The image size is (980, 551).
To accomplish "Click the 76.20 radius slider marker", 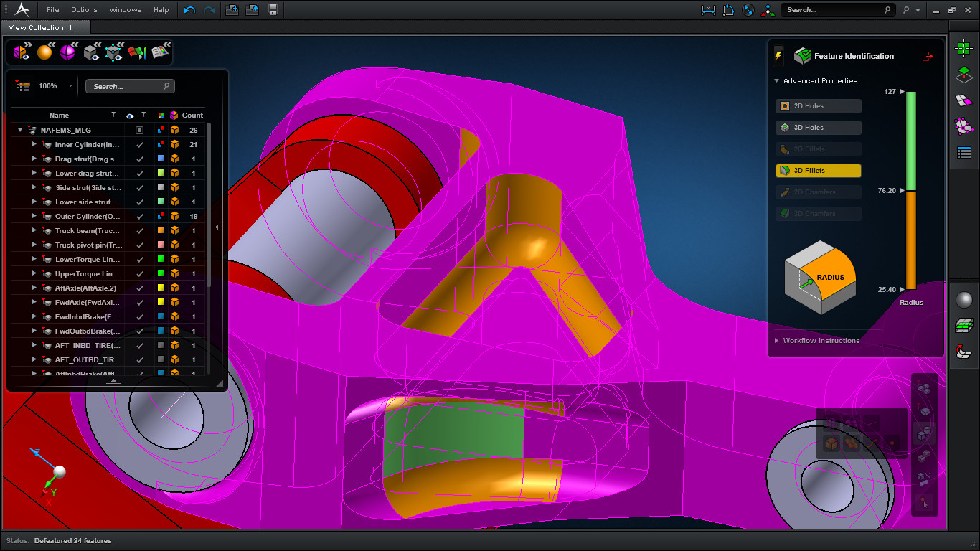I will pos(903,191).
